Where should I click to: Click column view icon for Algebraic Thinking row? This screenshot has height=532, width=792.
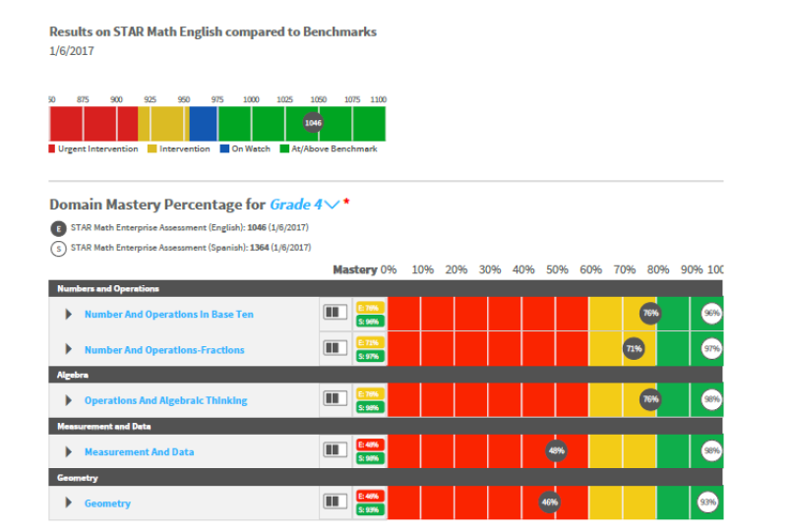click(335, 398)
